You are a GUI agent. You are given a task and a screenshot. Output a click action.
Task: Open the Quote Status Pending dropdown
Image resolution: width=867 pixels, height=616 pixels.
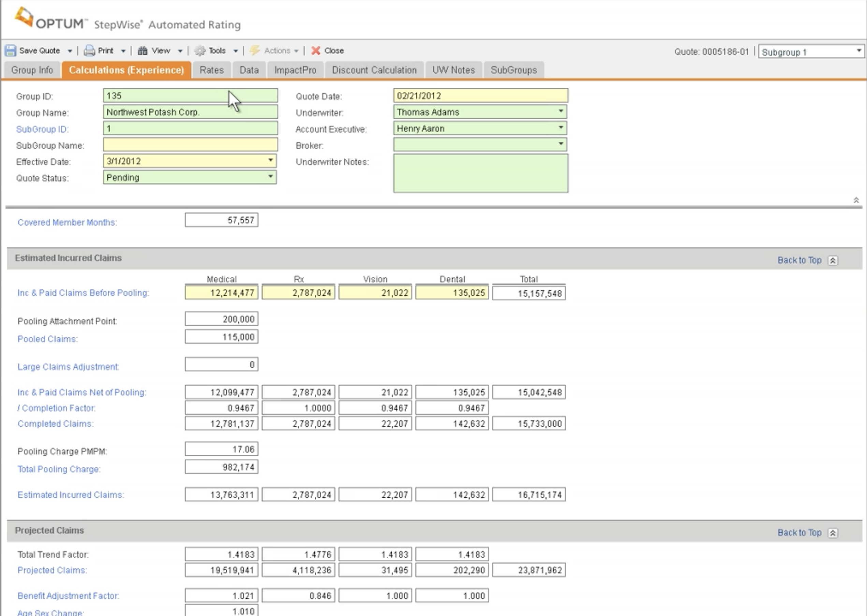click(x=270, y=177)
